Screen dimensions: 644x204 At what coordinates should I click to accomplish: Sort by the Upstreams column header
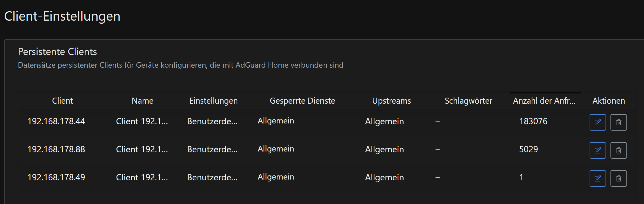pos(391,101)
